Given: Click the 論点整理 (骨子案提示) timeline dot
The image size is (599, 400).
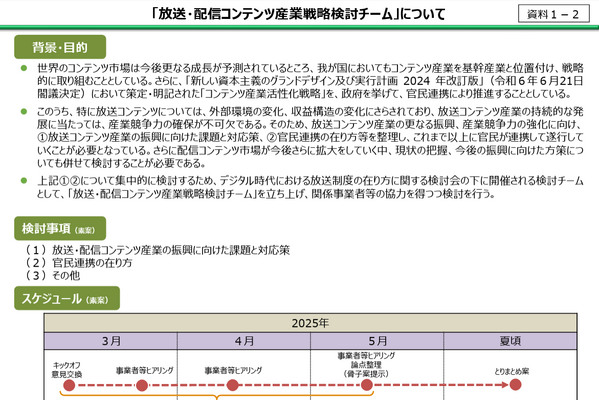Looking at the screenshot, I should click(x=367, y=385).
